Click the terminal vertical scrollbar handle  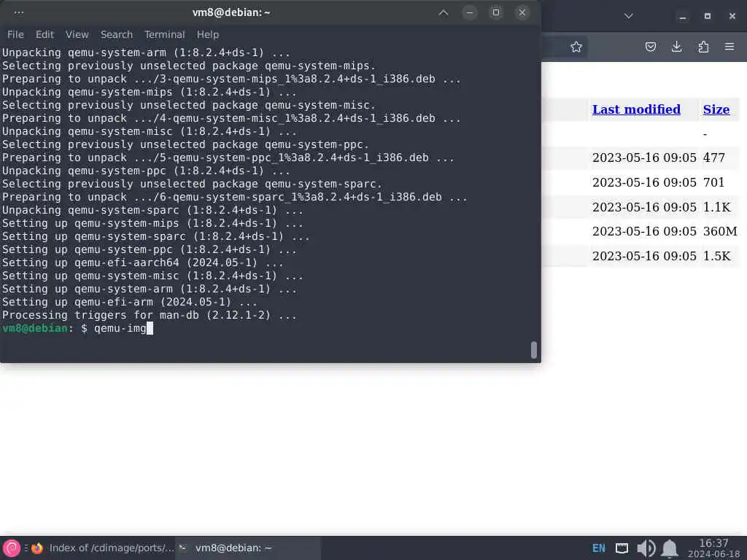click(533, 349)
